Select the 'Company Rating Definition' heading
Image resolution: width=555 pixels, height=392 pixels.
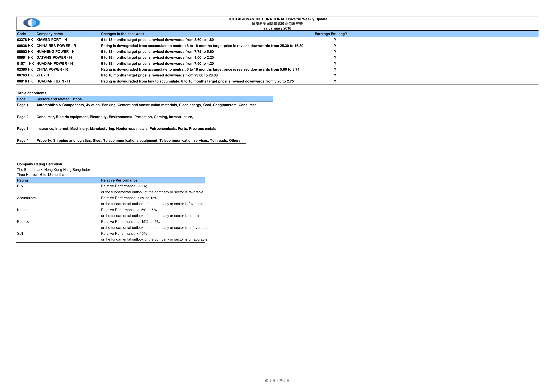point(40,164)
